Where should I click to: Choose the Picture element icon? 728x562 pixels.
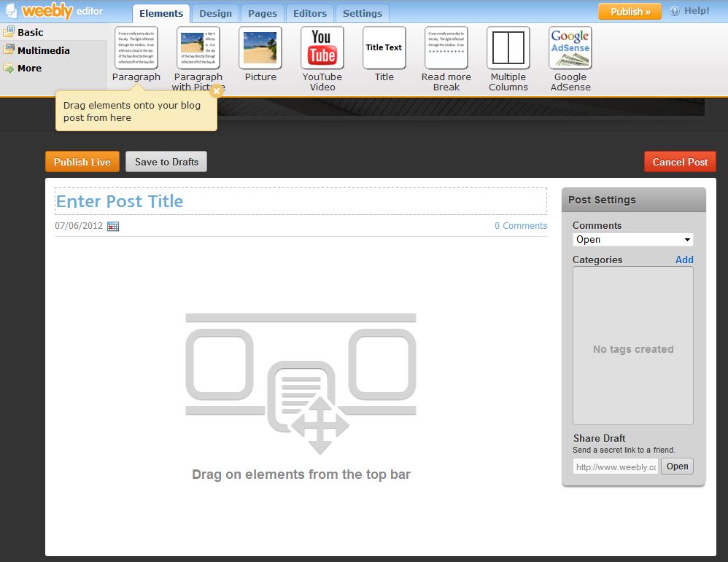(260, 48)
